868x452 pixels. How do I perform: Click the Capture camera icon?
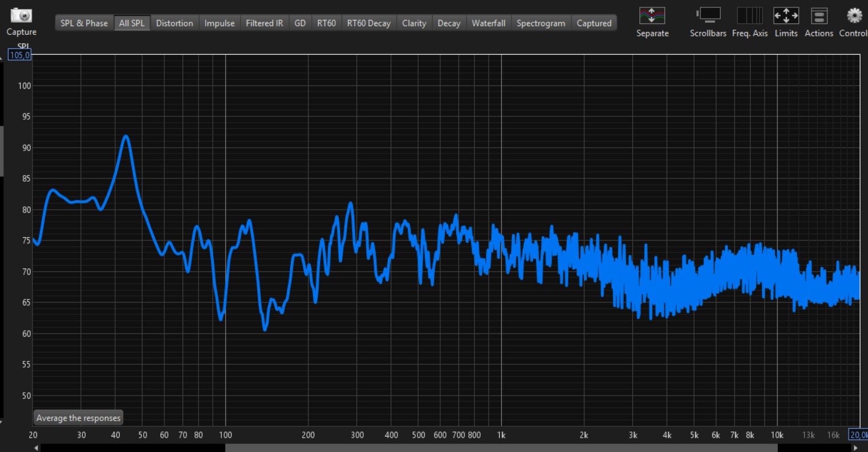pyautogui.click(x=21, y=15)
